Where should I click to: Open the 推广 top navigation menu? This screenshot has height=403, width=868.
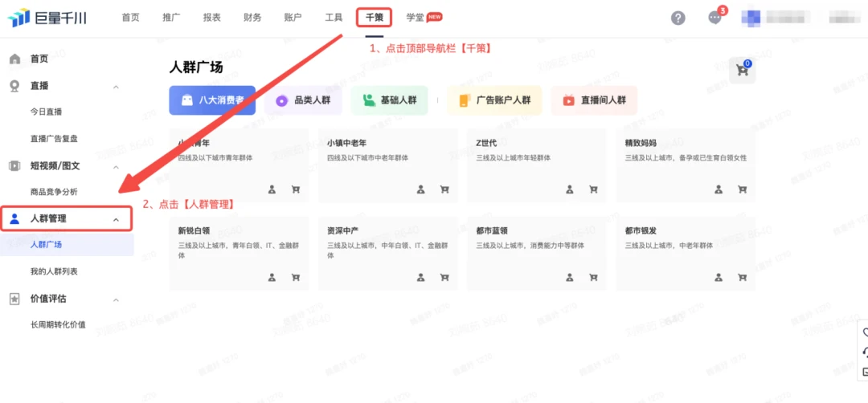pos(171,17)
